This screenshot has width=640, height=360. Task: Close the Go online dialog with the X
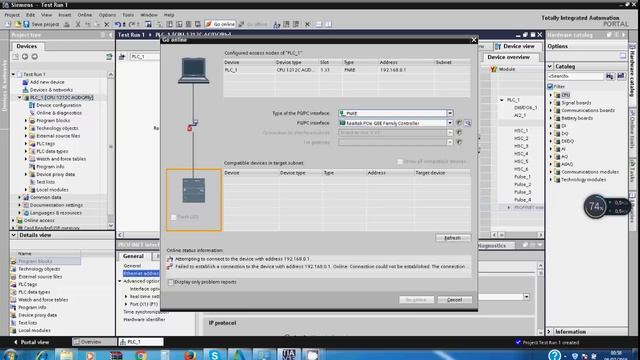474,40
